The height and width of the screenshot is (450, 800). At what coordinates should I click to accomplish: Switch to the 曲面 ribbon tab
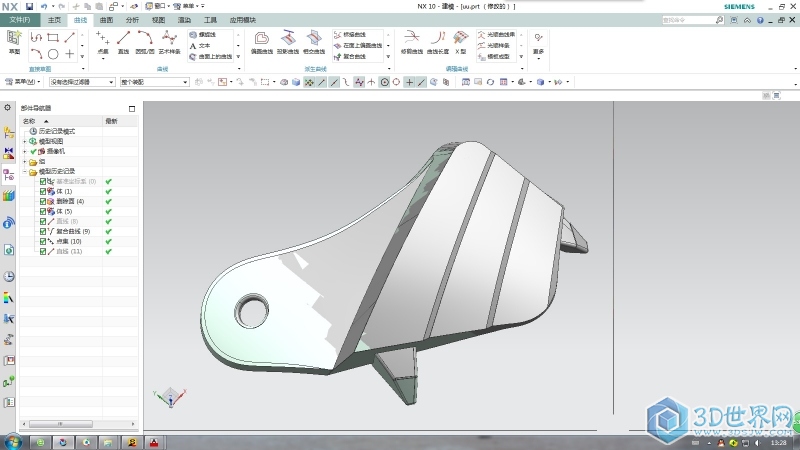click(106, 19)
